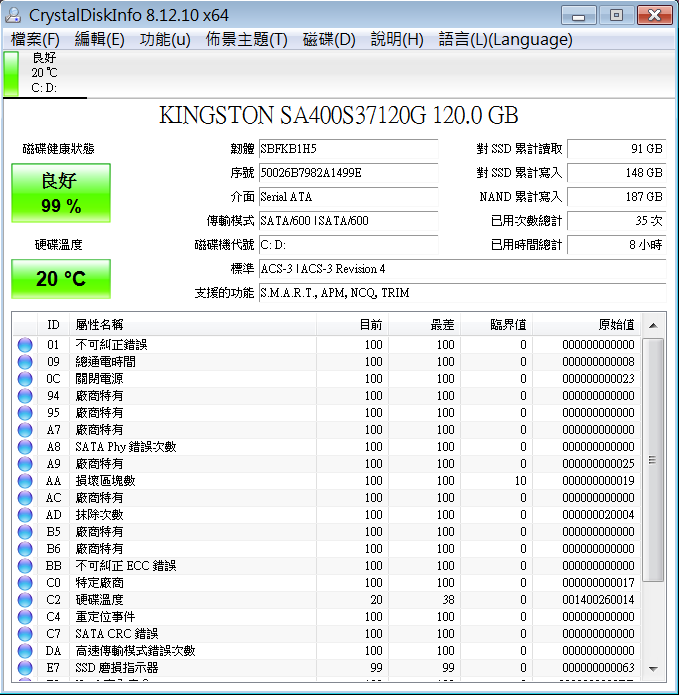Click the blue status icon for row 0C
This screenshot has height=695, width=679.
coord(25,379)
